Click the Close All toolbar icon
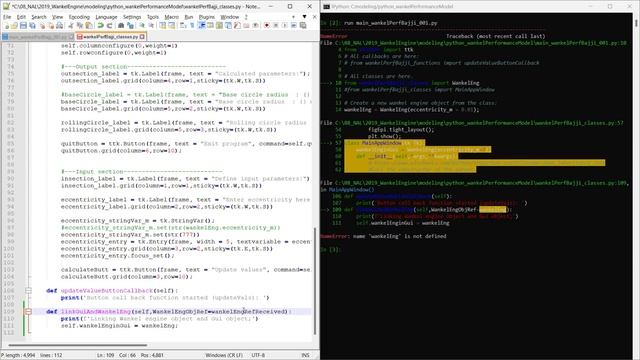This screenshot has height=360, width=640. (51, 25)
